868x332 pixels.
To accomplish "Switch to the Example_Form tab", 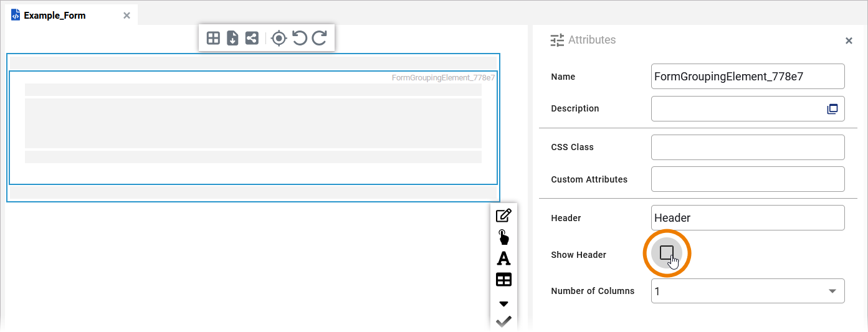I will [55, 16].
